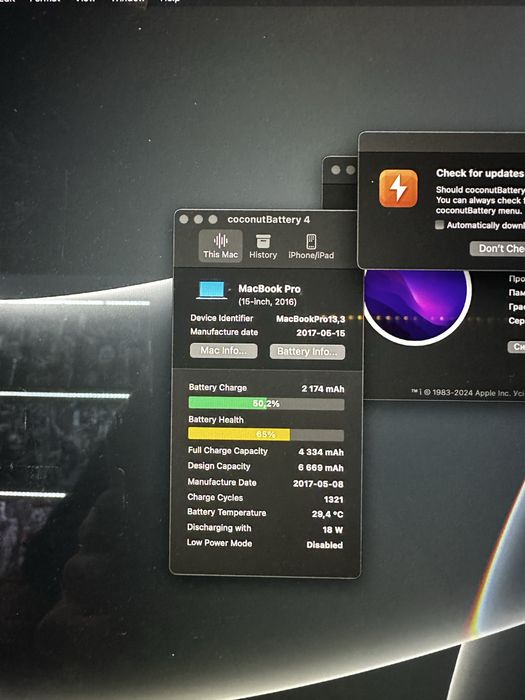525x700 pixels.
Task: Click the macOS Monterey wallpaper circle in About window
Action: [417, 306]
